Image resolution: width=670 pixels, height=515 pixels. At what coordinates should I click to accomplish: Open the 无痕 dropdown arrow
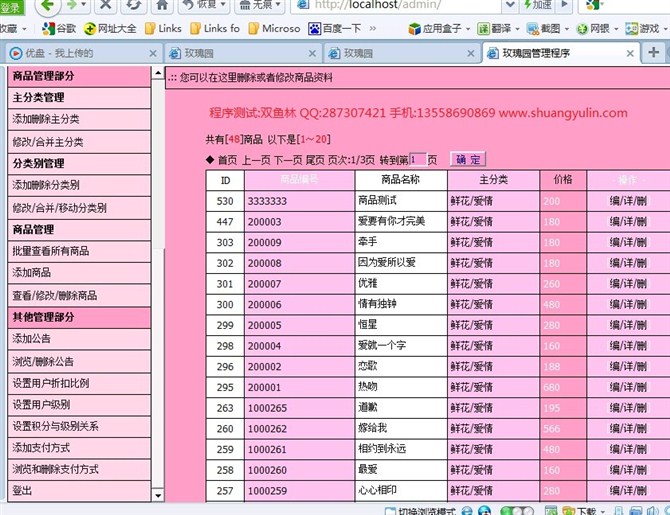(x=278, y=4)
